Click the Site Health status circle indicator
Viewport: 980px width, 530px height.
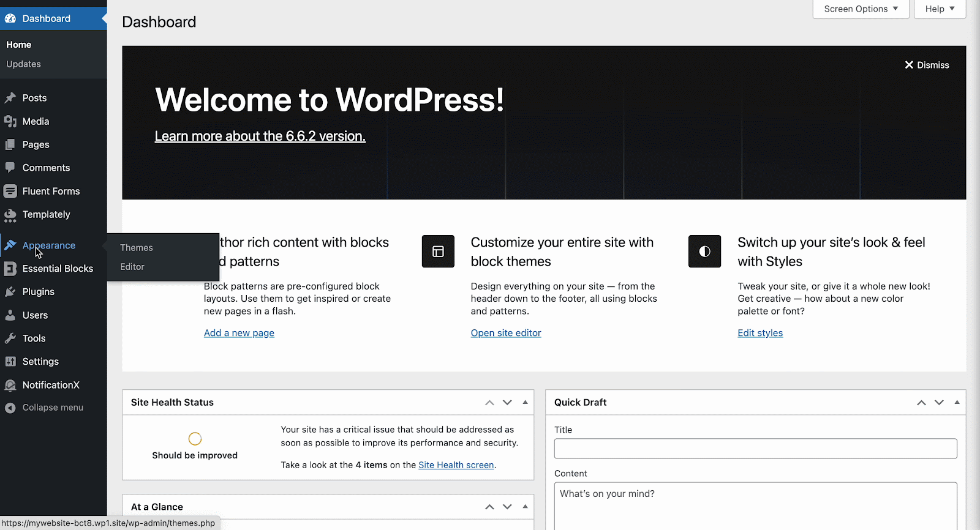tap(195, 439)
